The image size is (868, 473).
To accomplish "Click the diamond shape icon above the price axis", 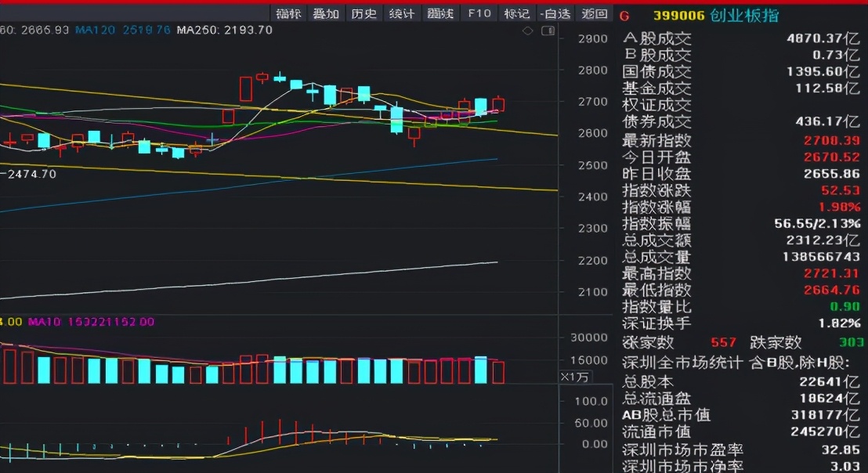I will (527, 31).
